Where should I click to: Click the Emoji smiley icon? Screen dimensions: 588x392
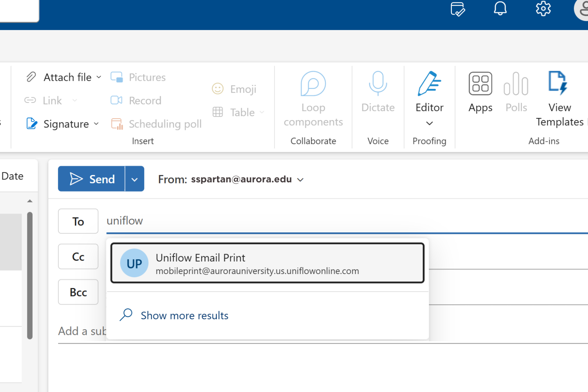pyautogui.click(x=218, y=89)
